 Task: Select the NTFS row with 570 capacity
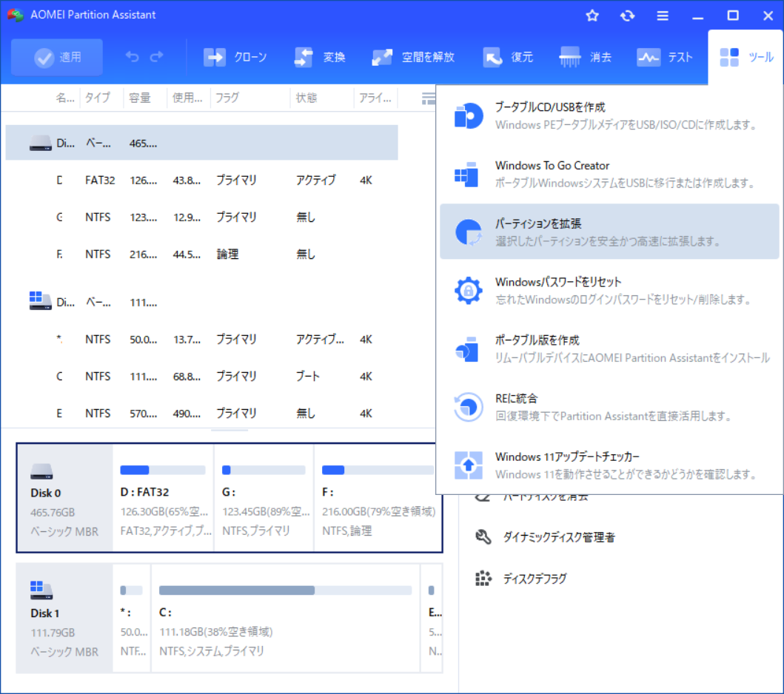pos(201,413)
